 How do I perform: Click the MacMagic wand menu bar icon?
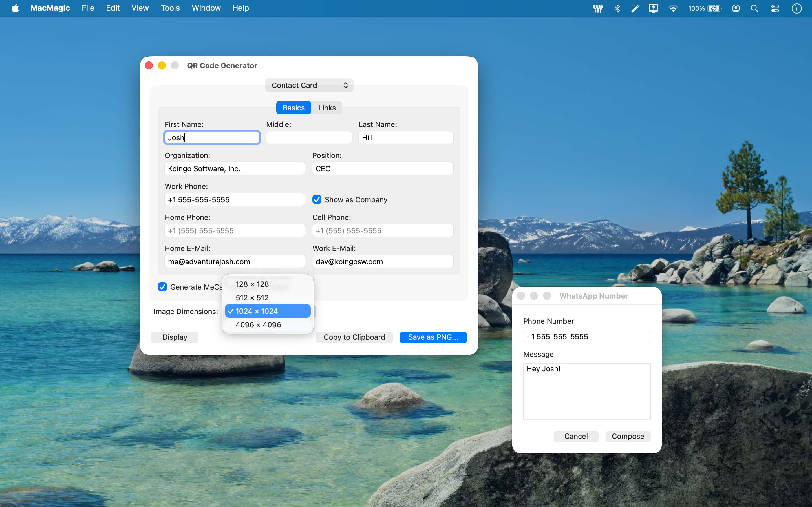(635, 8)
